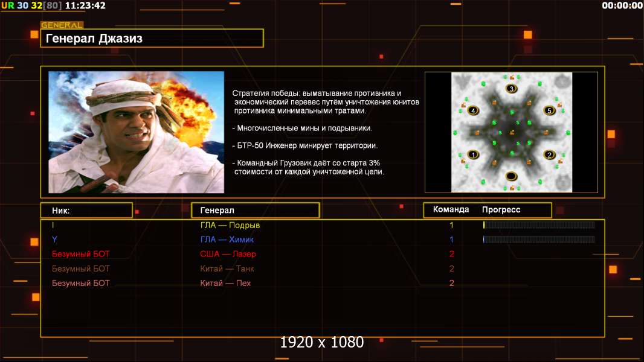644x362 pixels.
Task: Click the 'Прогресс' column header
Action: 501,210
